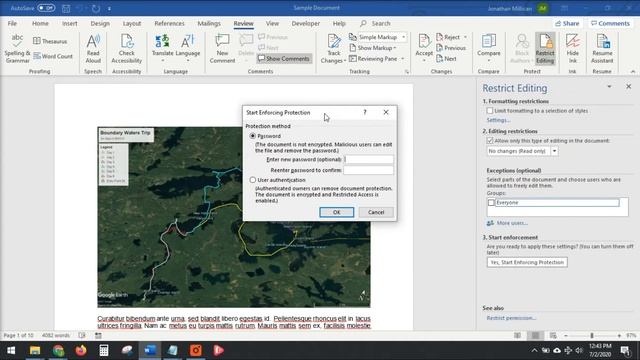Reject the tracked change
Screen dimensions: 640x360
[x=448, y=37]
